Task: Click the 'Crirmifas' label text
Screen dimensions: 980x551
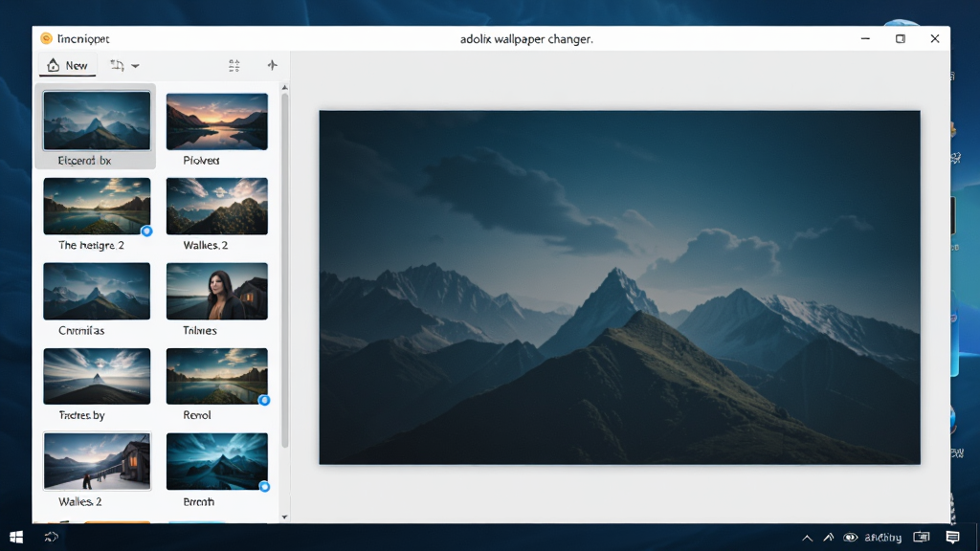Action: point(81,330)
